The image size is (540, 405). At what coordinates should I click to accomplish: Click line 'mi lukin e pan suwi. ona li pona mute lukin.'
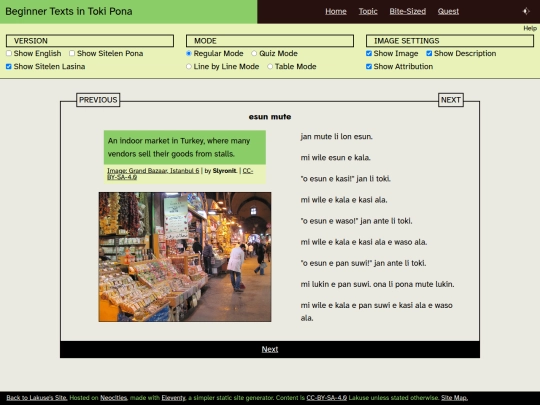377,284
